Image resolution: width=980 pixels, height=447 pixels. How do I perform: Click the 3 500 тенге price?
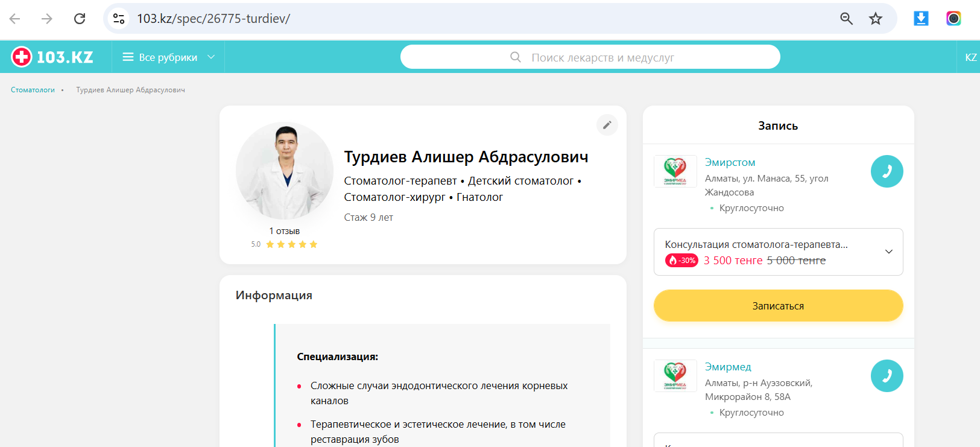733,261
